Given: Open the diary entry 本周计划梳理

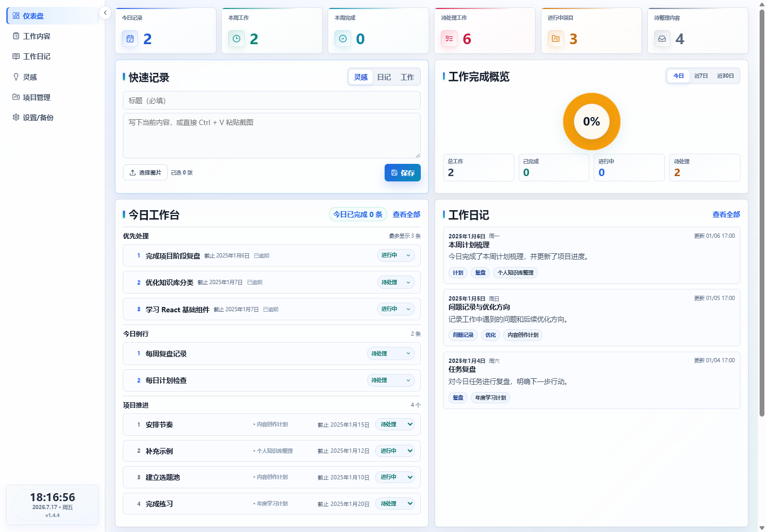Looking at the screenshot, I should click(x=592, y=254).
